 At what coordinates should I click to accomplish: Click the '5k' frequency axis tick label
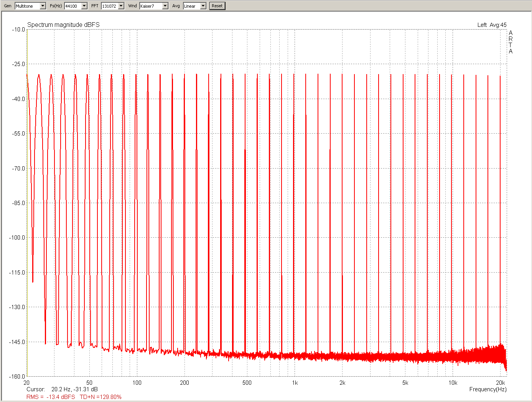(x=405, y=382)
